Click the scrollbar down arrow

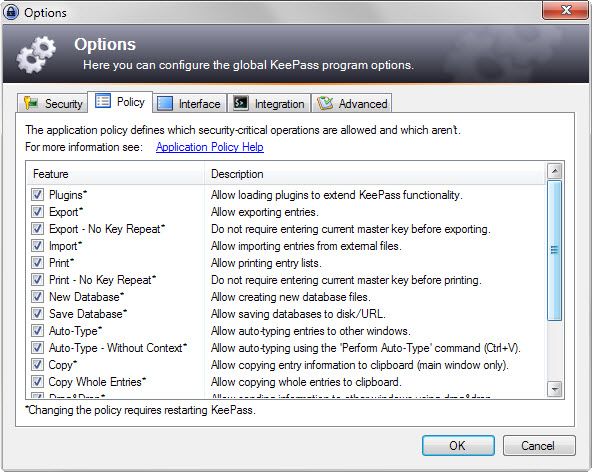click(x=554, y=389)
